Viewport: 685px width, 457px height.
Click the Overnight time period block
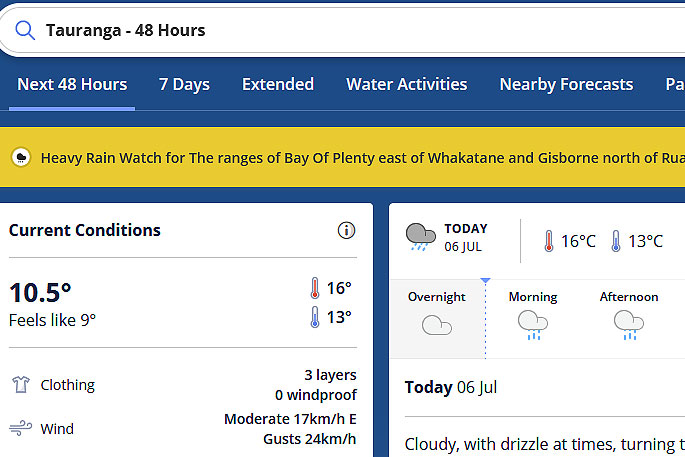pyautogui.click(x=437, y=319)
